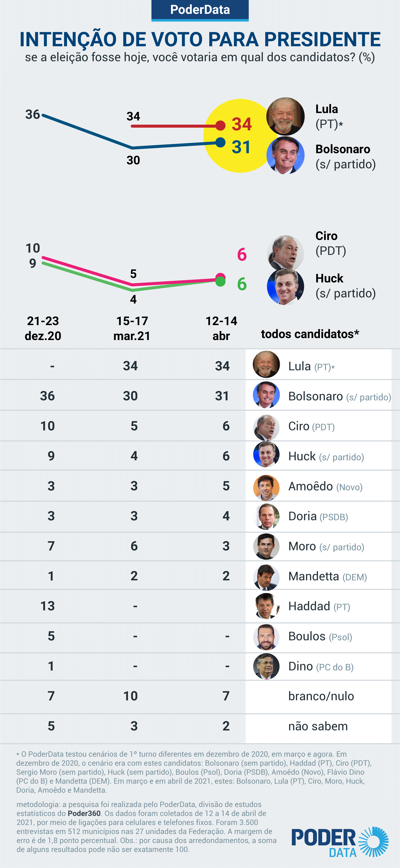
Task: Click the '15-17 mar.21' column header
Action: coord(132,328)
